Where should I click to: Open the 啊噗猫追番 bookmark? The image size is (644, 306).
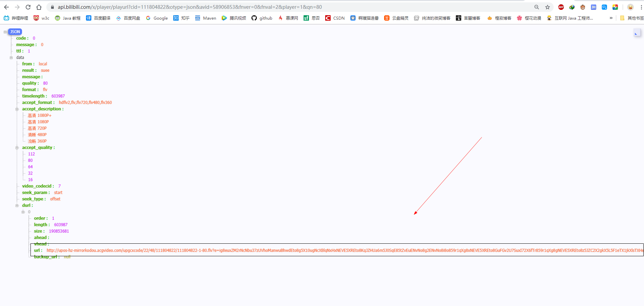pyautogui.click(x=364, y=18)
